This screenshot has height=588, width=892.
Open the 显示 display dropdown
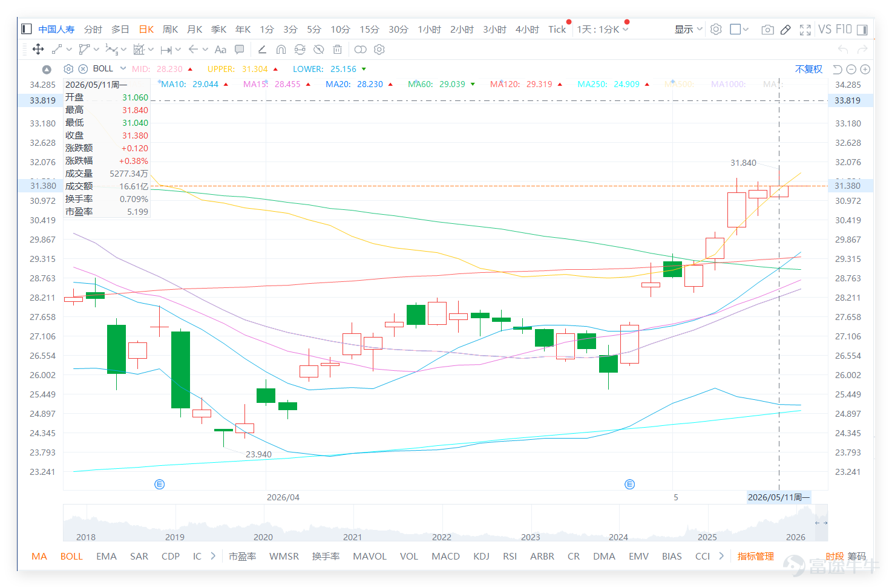click(689, 30)
